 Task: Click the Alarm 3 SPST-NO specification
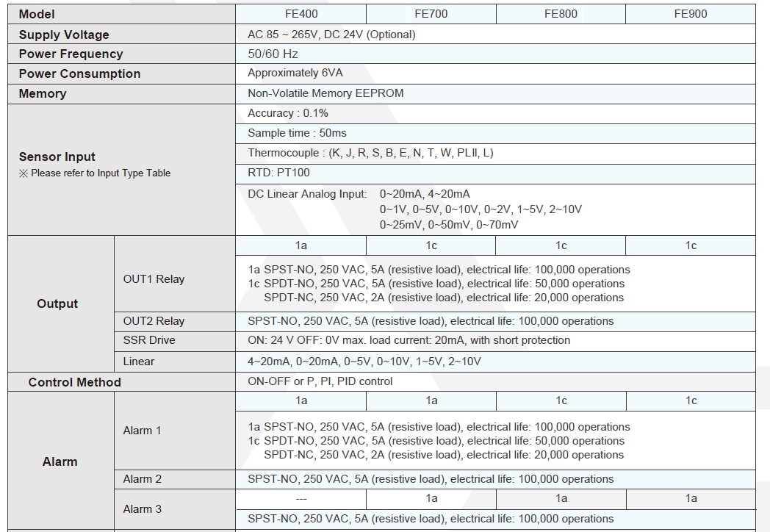pos(431,519)
